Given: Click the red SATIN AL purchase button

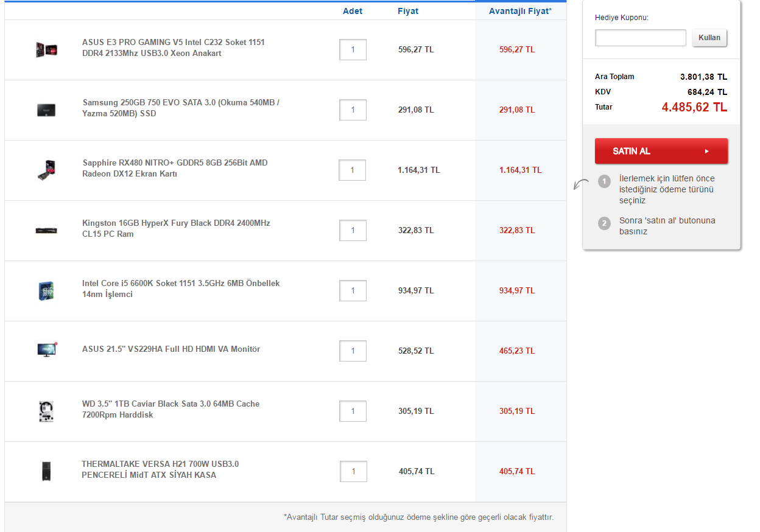Looking at the screenshot, I should tap(661, 151).
